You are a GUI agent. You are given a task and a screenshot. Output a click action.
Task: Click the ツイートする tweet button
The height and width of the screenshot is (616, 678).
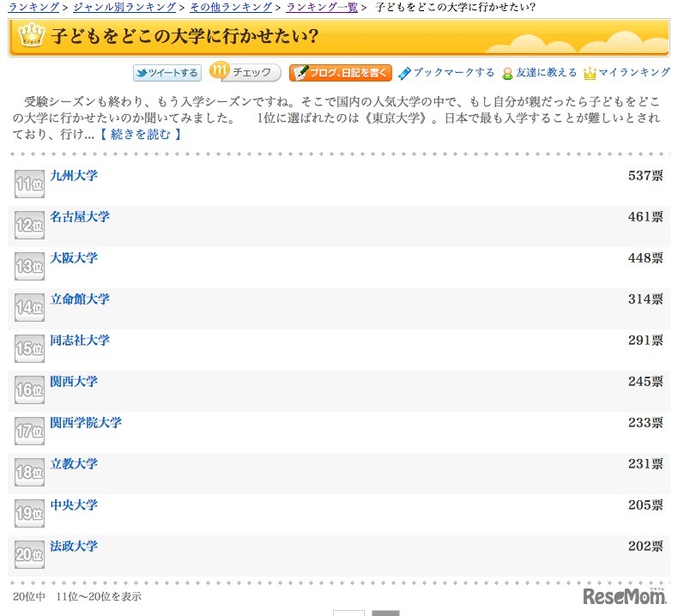coord(167,73)
